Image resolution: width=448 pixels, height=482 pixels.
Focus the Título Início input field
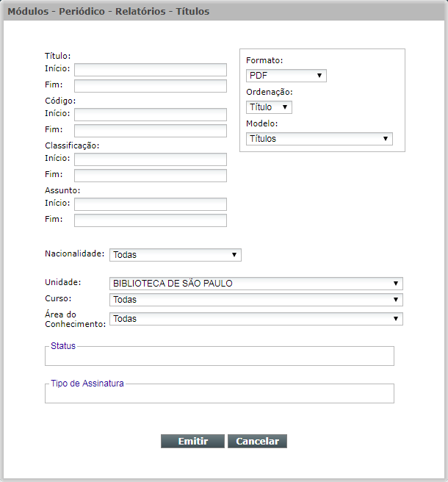click(x=151, y=70)
